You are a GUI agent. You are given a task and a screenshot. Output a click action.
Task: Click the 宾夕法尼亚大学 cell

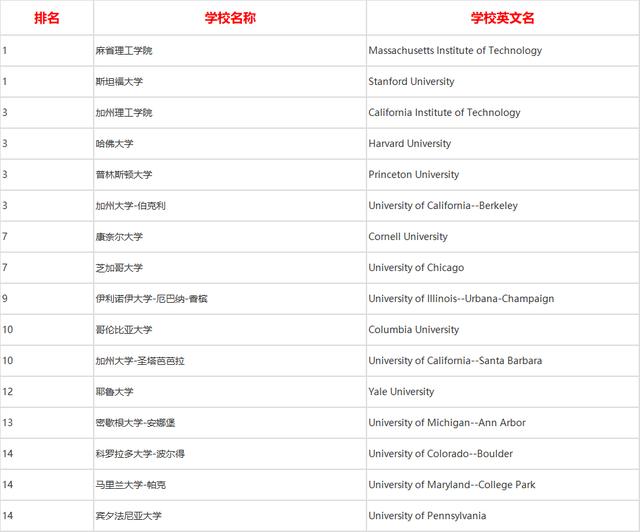(230, 516)
